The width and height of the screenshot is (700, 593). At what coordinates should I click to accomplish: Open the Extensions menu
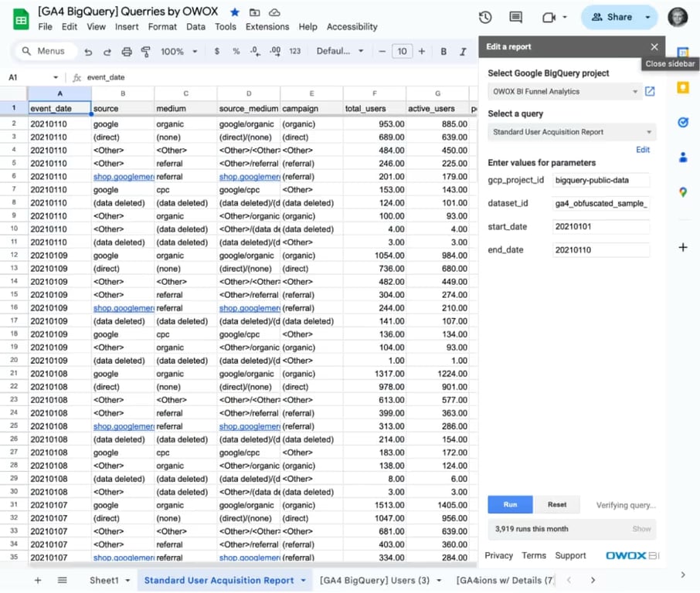[267, 27]
